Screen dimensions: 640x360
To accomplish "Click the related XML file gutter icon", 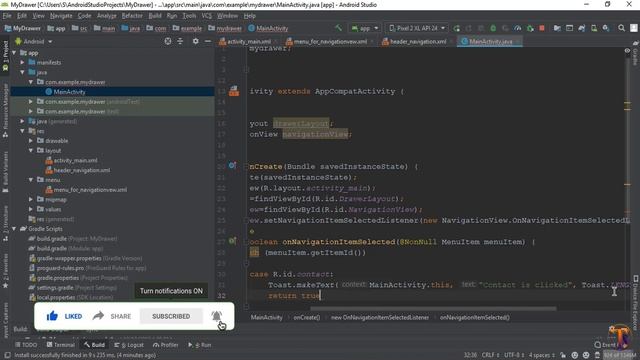I will [x=234, y=91].
